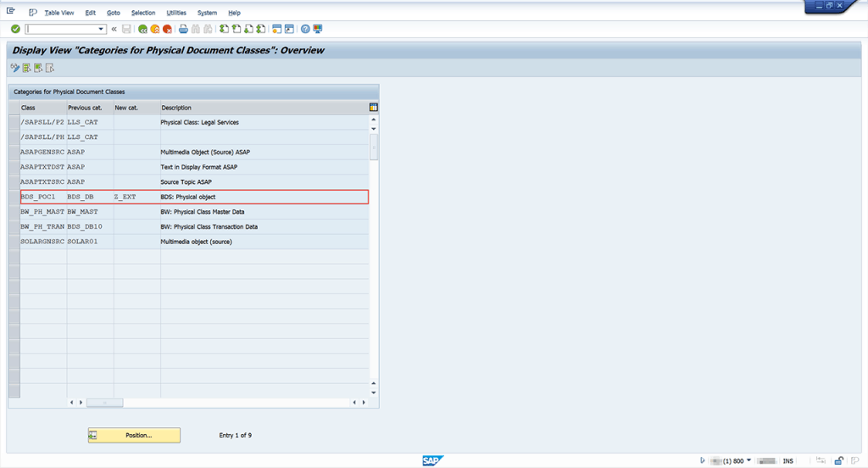Click the green Enter checkmark icon

(x=15, y=29)
